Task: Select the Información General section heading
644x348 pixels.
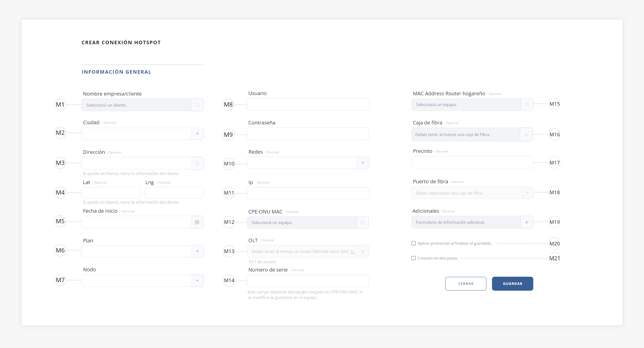Action: tap(116, 72)
